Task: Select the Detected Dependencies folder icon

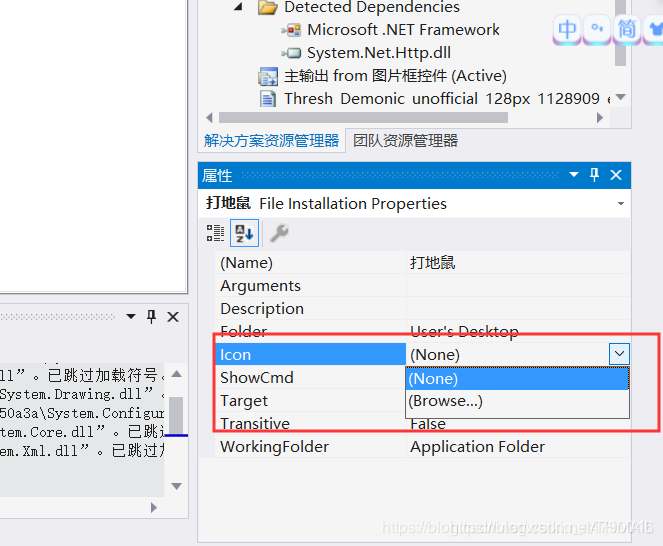Action: coord(268,7)
